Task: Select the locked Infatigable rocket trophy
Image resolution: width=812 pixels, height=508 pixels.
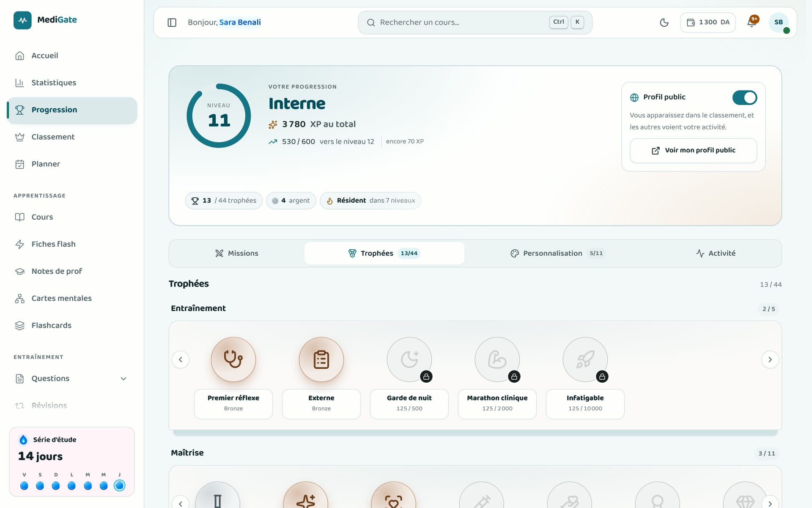Action: (x=585, y=359)
